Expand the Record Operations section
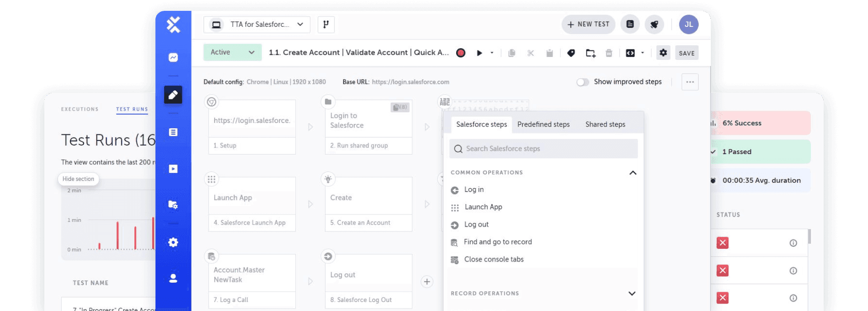Screen dimensions: 868x311 point(632,294)
